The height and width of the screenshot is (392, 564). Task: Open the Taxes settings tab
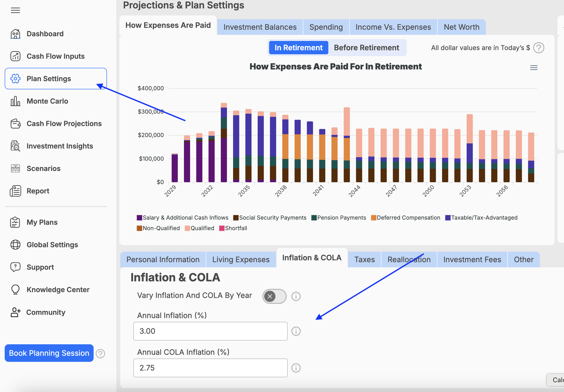364,259
